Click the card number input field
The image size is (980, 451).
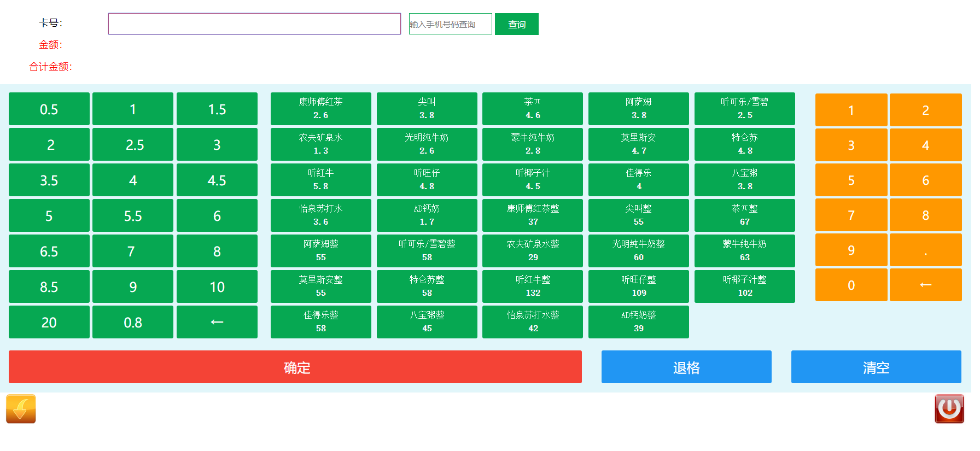254,24
